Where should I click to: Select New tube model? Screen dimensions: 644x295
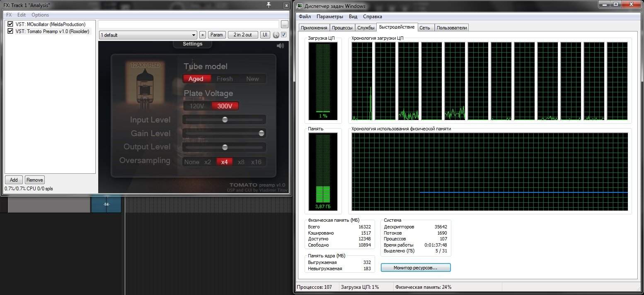coord(252,79)
